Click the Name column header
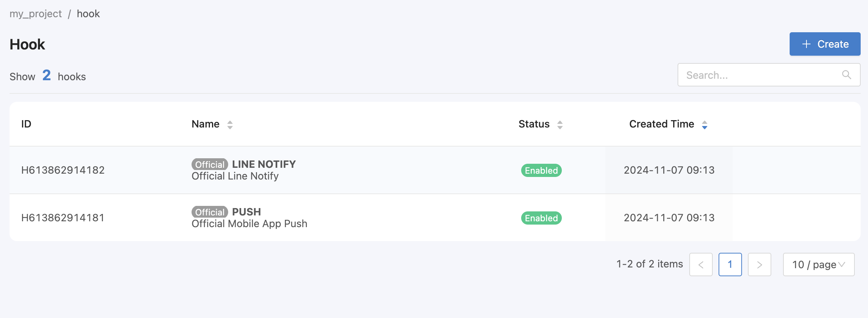 coord(205,124)
